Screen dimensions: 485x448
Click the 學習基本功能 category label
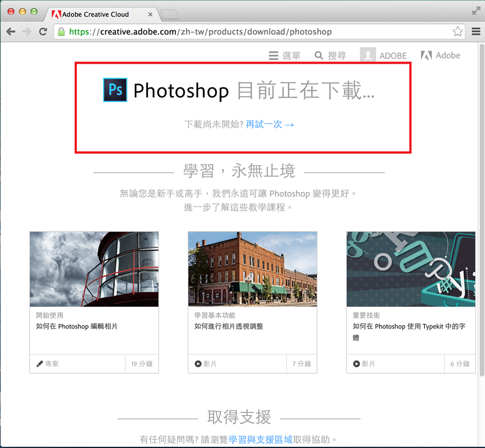point(215,315)
